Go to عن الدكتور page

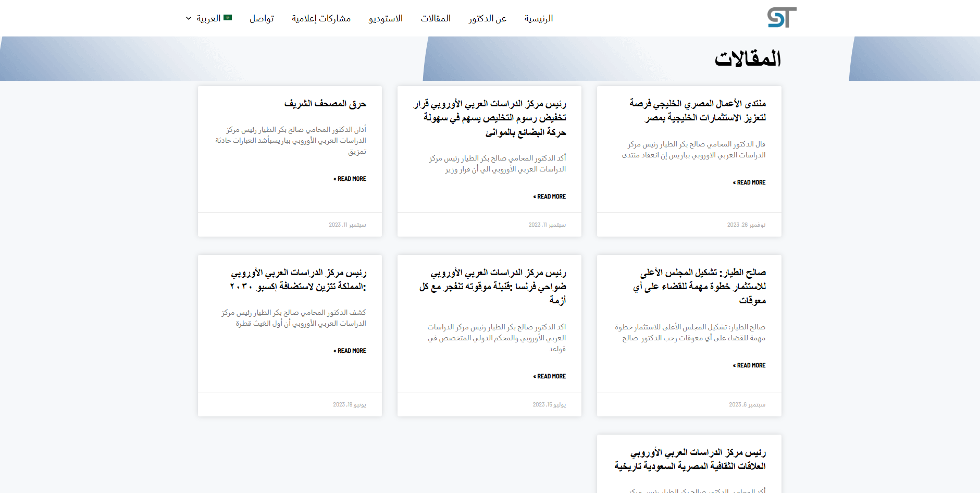[487, 19]
